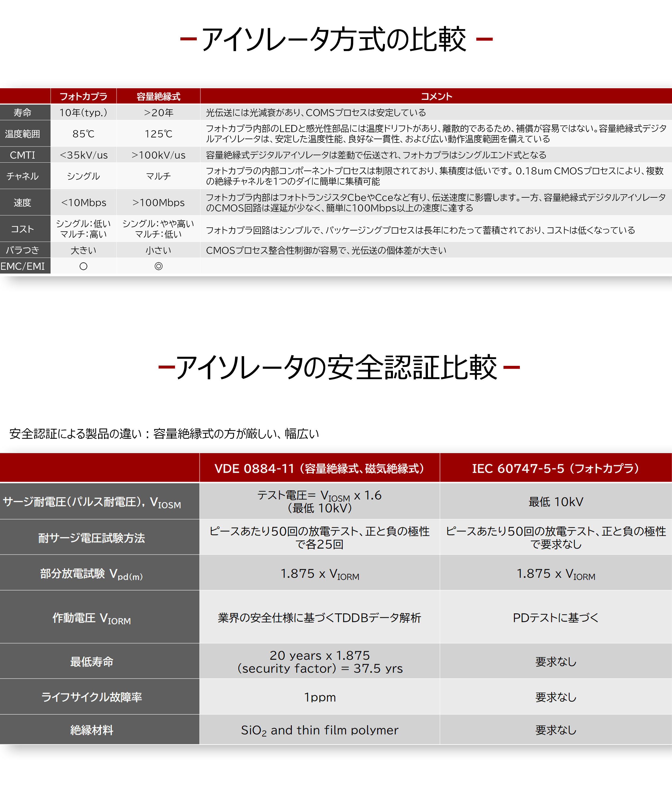The width and height of the screenshot is (672, 800).
Task: Click the single circle EMC/EMI symbol
Action: click(83, 266)
